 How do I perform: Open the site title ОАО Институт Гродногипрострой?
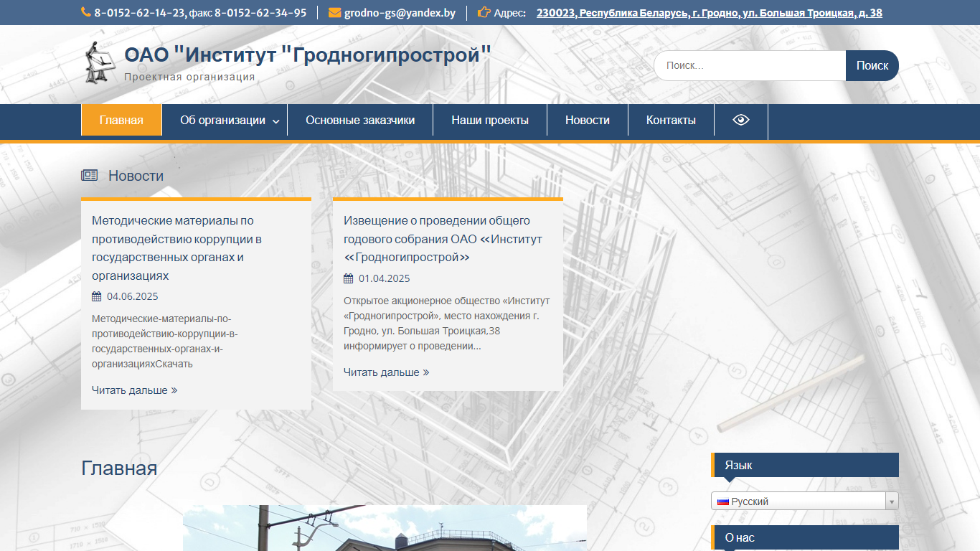point(308,55)
